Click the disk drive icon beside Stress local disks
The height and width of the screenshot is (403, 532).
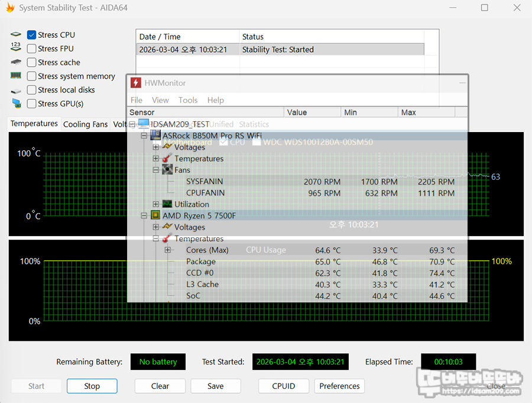coord(16,91)
